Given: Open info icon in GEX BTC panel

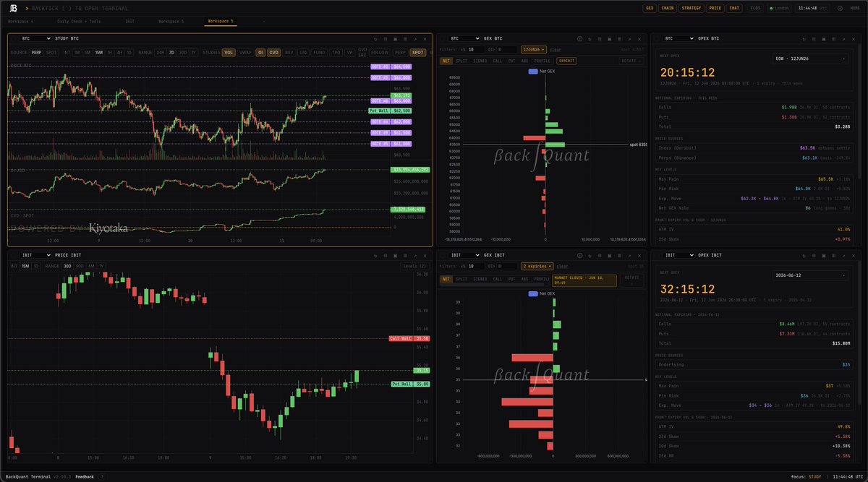Looking at the screenshot, I should 580,39.
